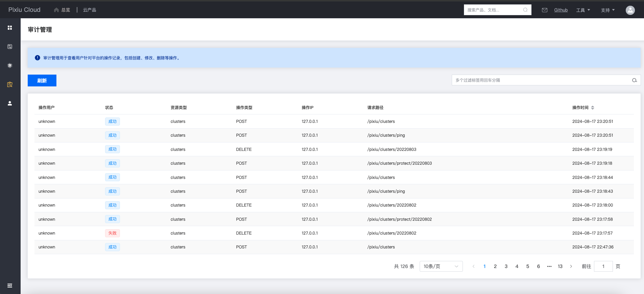Expand the 工具 dropdown menu

(x=583, y=10)
